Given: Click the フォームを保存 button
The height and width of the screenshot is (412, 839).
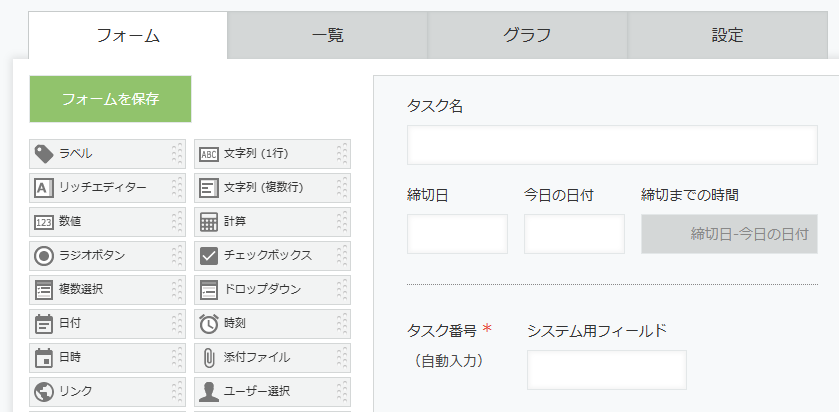Looking at the screenshot, I should 110,99.
